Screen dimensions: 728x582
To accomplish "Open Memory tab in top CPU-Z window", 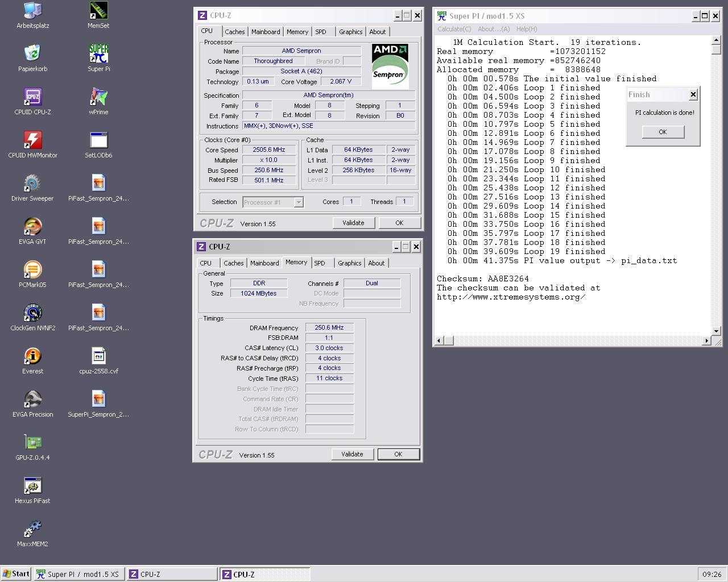I will pos(297,32).
